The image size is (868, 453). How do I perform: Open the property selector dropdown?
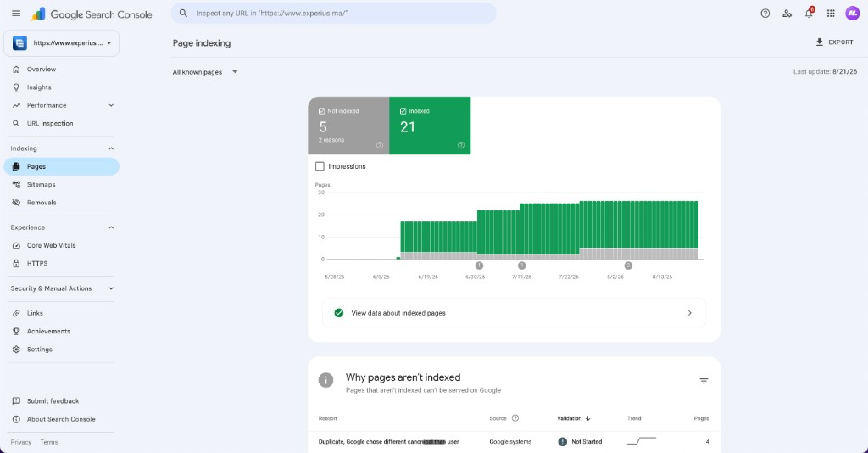click(61, 43)
